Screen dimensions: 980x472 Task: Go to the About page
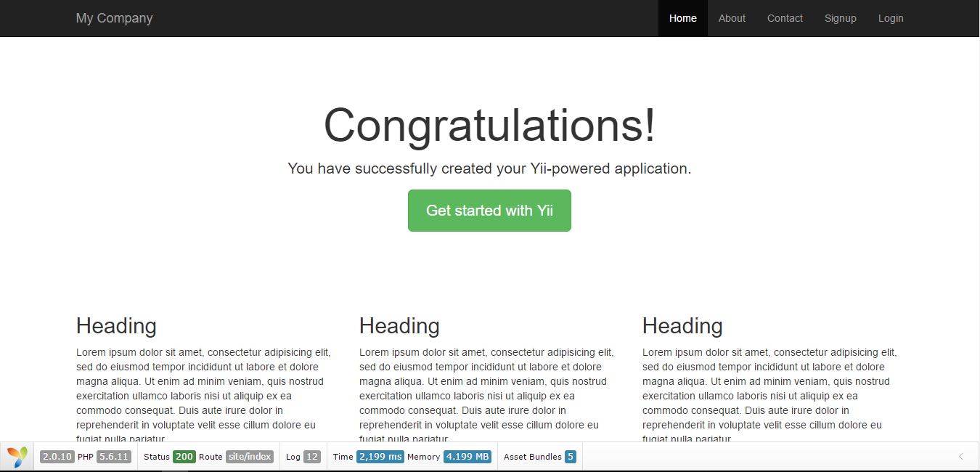(x=732, y=18)
